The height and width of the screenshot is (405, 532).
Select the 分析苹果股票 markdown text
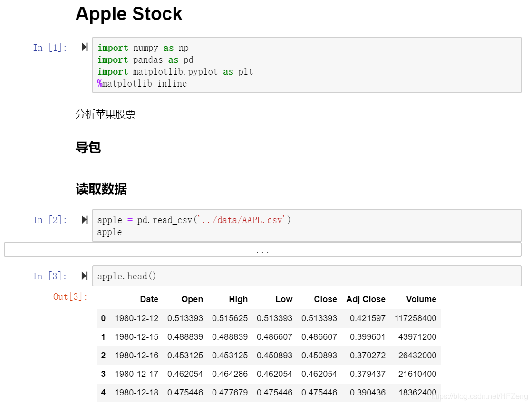coord(106,114)
